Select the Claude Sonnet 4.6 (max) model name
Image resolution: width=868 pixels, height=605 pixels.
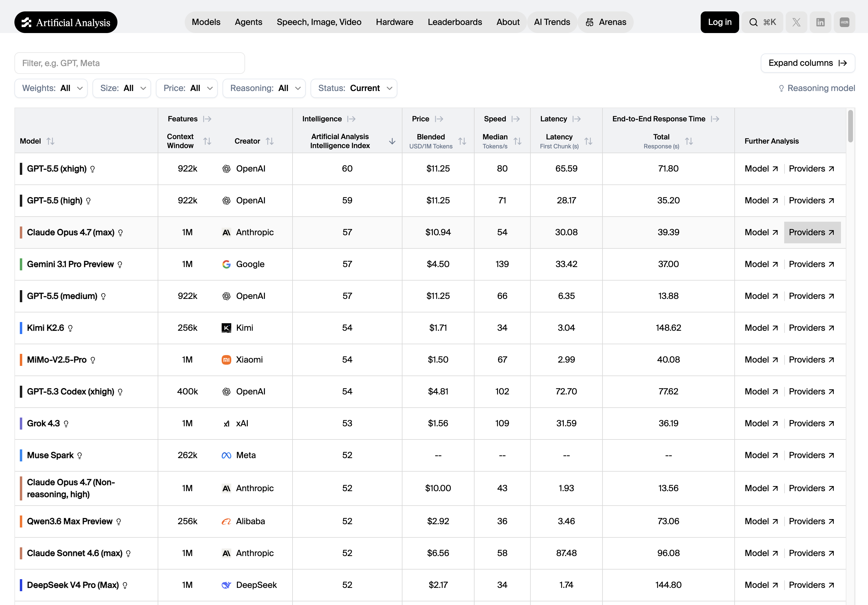[x=74, y=553]
